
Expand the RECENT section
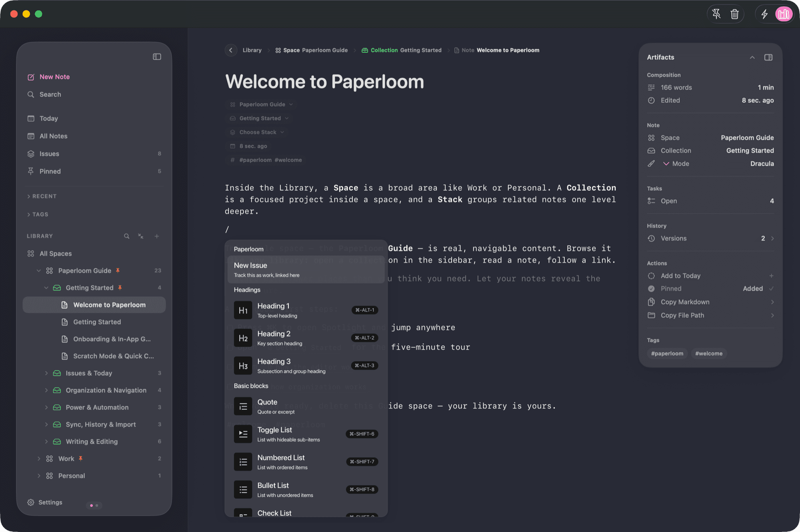tap(42, 196)
